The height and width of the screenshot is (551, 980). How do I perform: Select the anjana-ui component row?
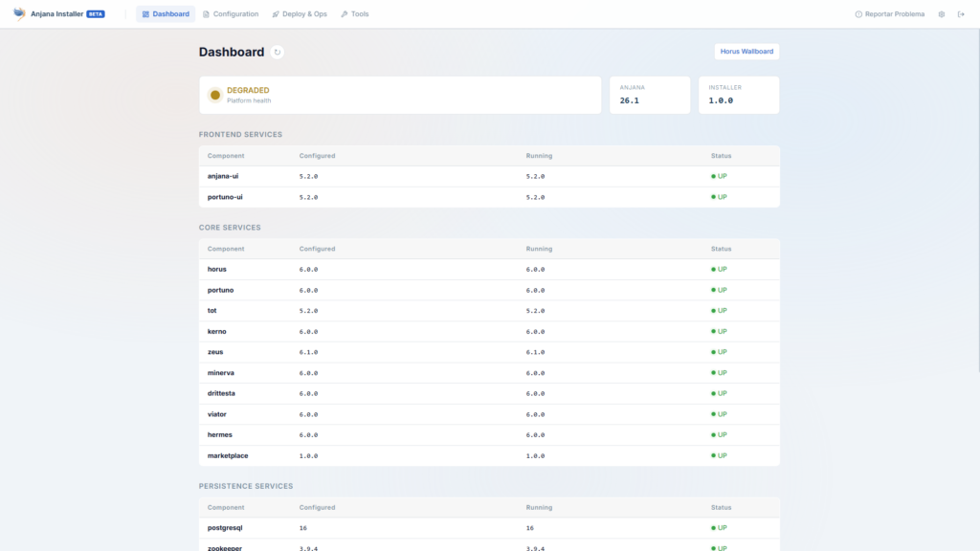tap(489, 176)
